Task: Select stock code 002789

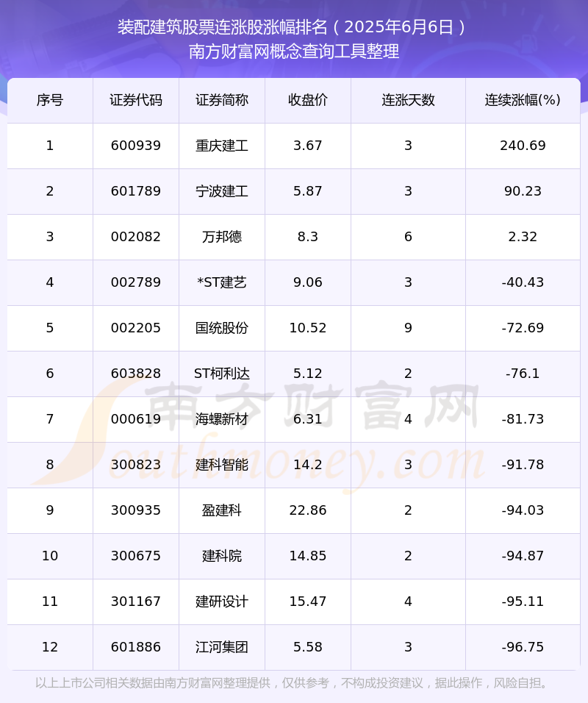Action: tap(136, 282)
